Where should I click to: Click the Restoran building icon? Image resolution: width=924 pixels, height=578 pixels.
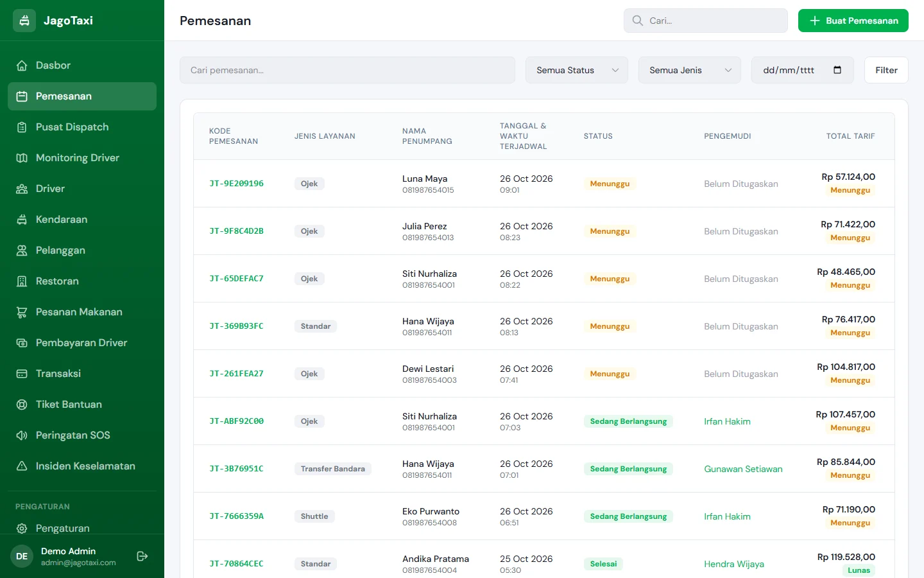(22, 281)
